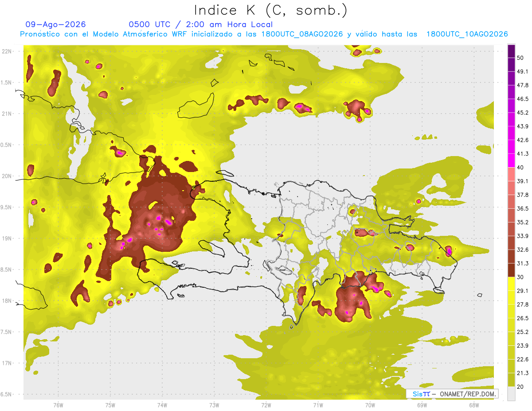Pick the olive swatch between 20 and 21.3

pyautogui.click(x=511, y=380)
